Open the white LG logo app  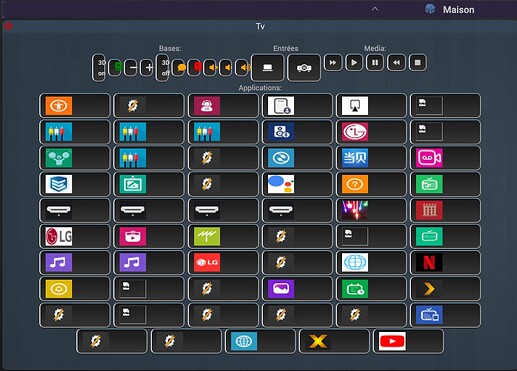click(x=74, y=236)
